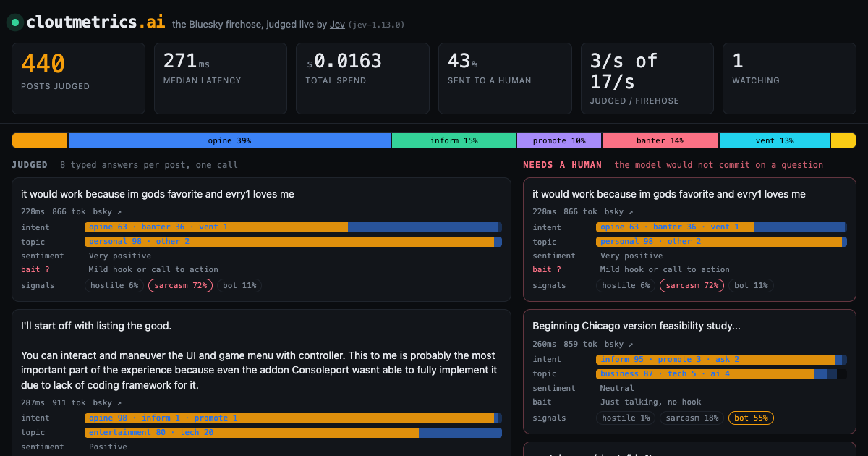Select the 43% sent to a human stat

(x=504, y=78)
